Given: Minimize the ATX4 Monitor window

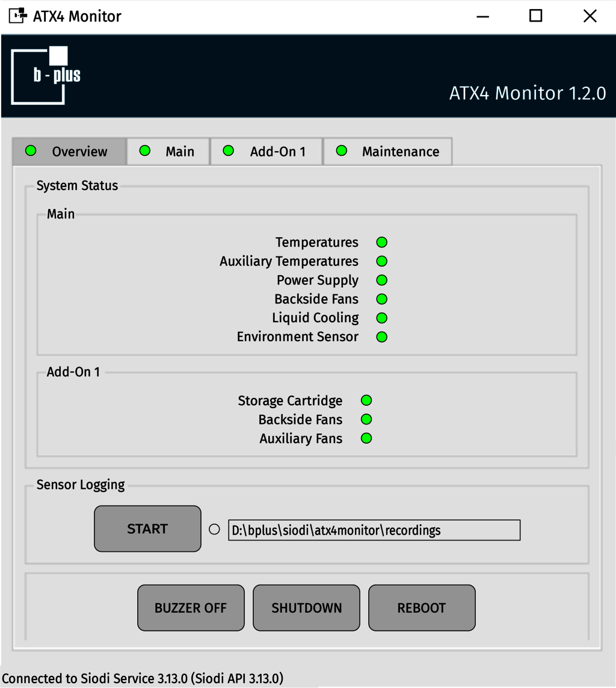Looking at the screenshot, I should coord(482,16).
